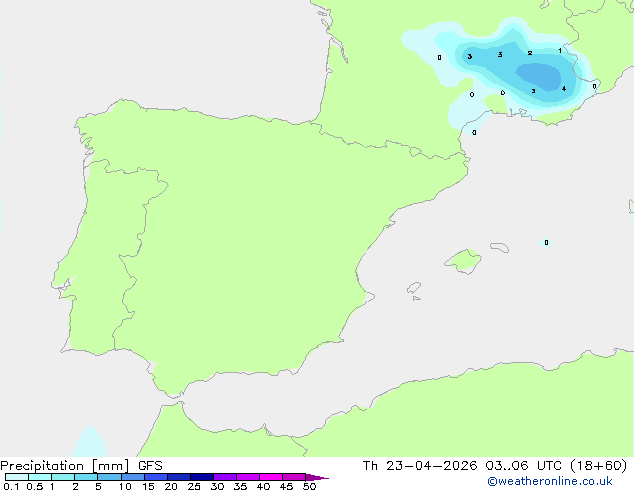Click Mallorca island on the map
The height and width of the screenshot is (490, 634).
click(463, 261)
